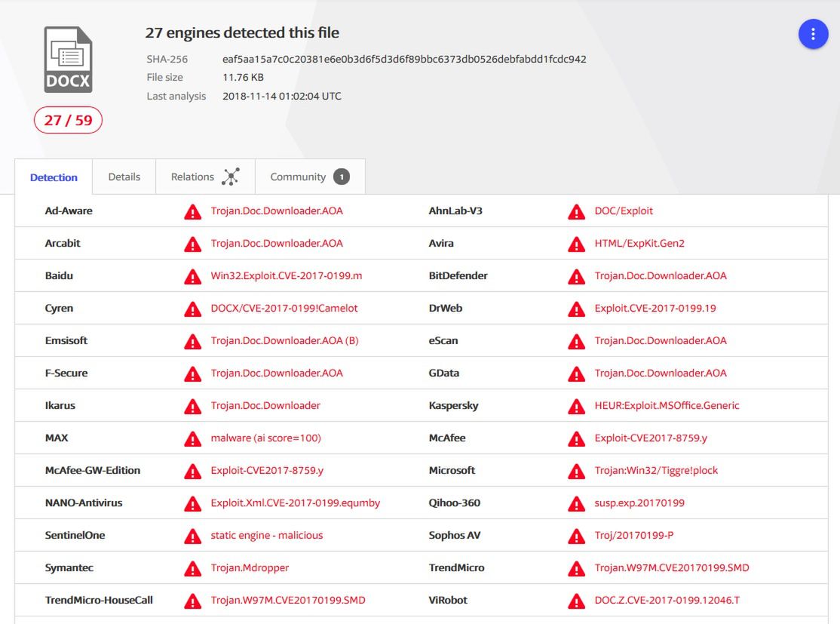This screenshot has width=840, height=624.
Task: Click the Relations graph icon
Action: pos(230,177)
